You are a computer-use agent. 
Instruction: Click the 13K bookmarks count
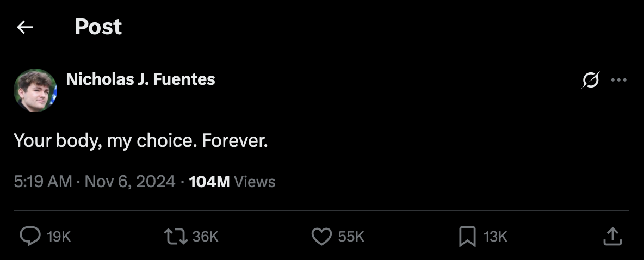click(495, 237)
